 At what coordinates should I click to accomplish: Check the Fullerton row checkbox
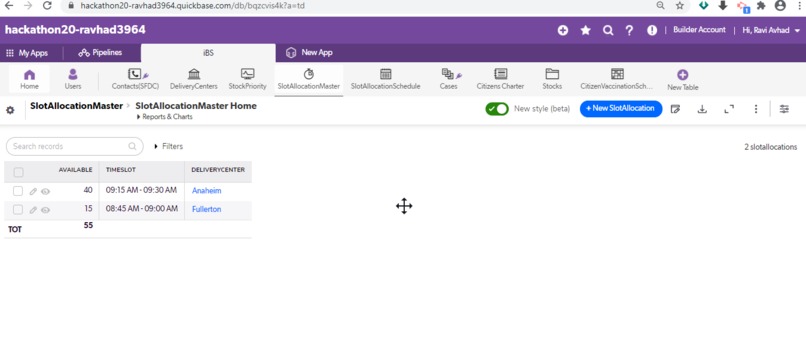tap(18, 210)
